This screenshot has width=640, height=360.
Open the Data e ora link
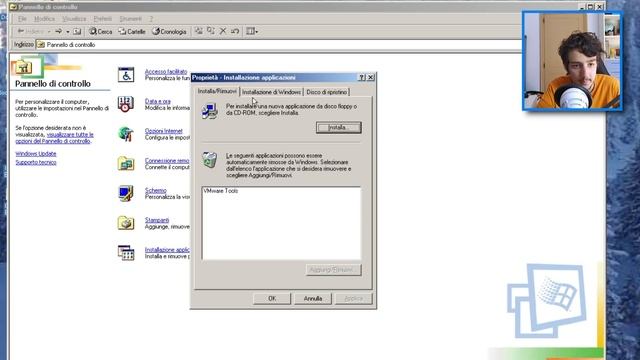click(158, 101)
